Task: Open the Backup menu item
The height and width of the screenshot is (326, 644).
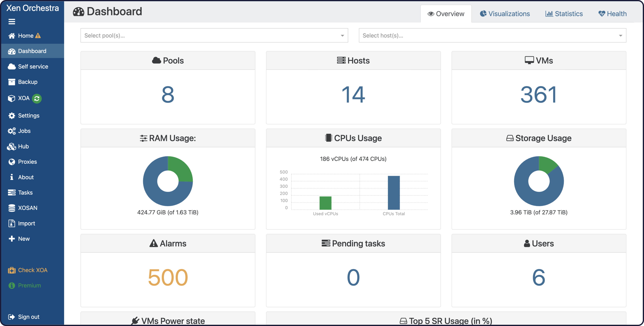Action: coord(33,82)
